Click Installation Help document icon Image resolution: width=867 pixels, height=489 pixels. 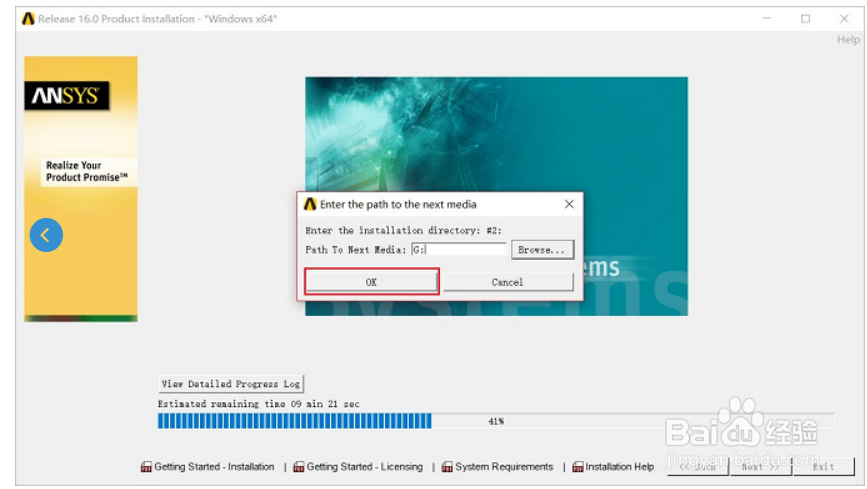(x=578, y=467)
